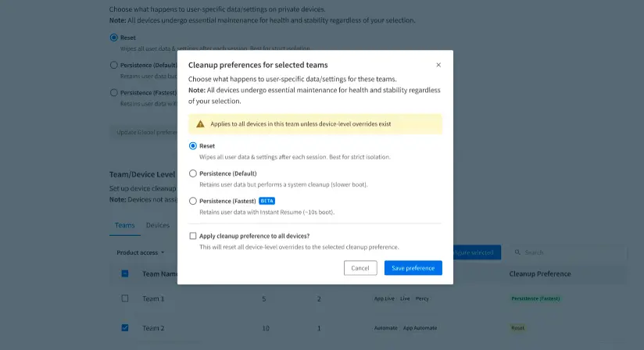Click the yellow warning triangle icon
This screenshot has height=350, width=644.
[x=200, y=124]
